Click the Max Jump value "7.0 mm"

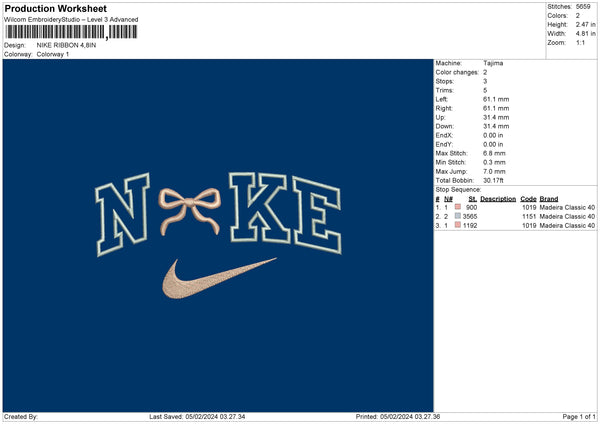coord(494,171)
